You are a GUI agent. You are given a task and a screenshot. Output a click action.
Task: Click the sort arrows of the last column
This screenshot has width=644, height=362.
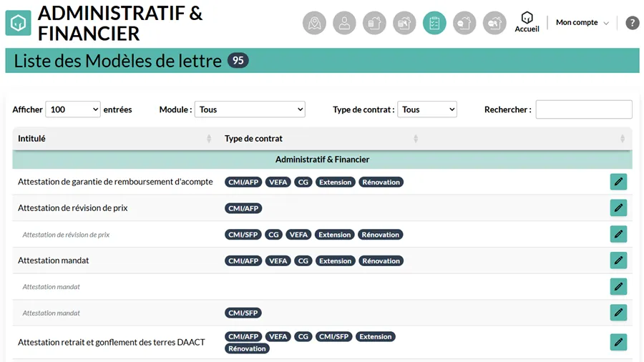pos(623,139)
